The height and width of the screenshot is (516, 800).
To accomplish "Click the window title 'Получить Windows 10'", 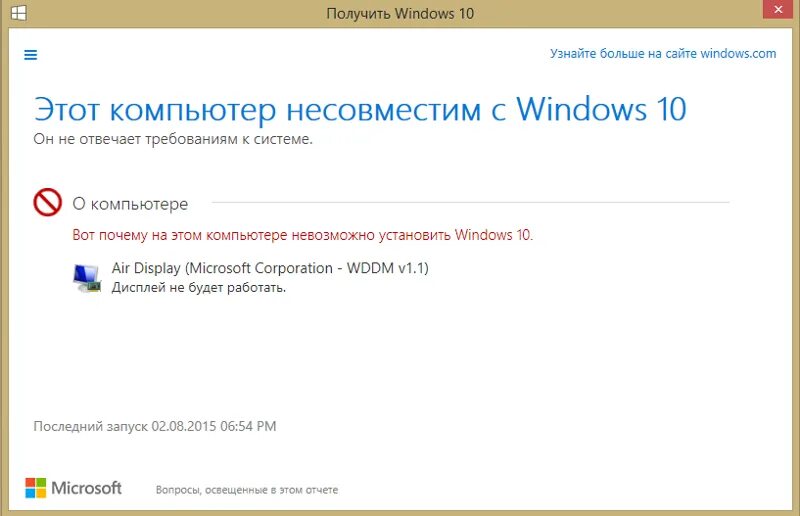I will point(400,13).
